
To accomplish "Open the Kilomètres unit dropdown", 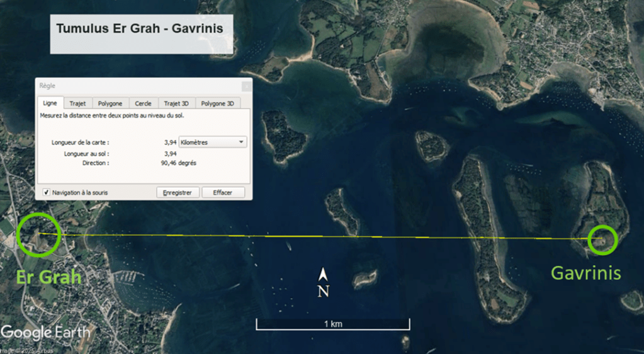I will (213, 142).
